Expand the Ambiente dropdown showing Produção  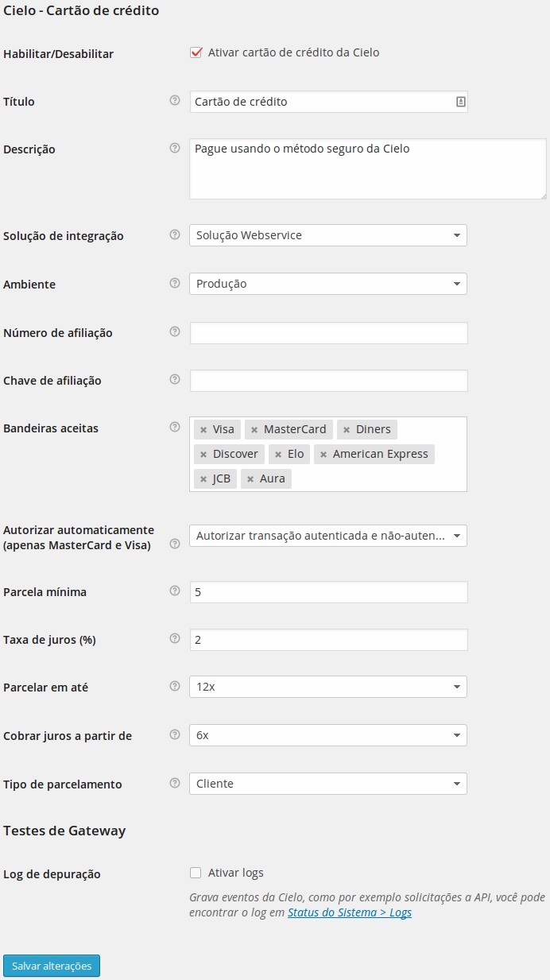click(327, 284)
